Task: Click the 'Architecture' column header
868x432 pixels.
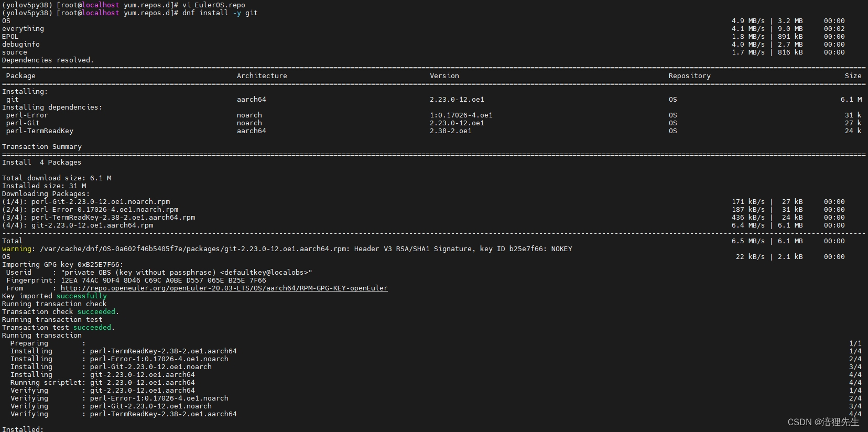Action: tap(262, 76)
